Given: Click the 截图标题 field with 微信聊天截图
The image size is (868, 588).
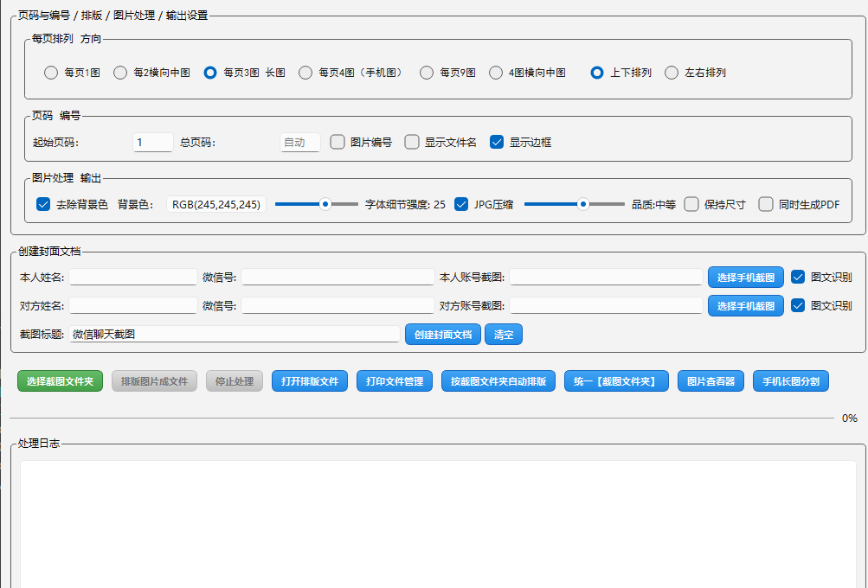Looking at the screenshot, I should (235, 334).
